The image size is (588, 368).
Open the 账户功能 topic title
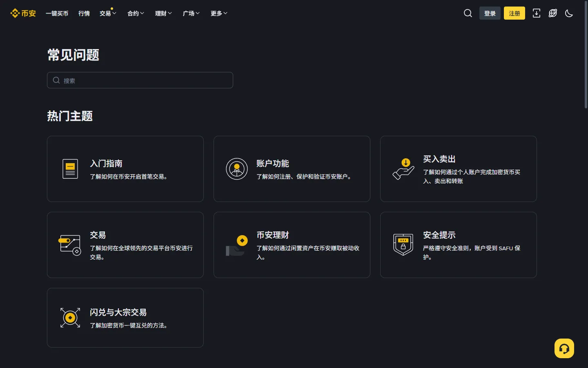[x=273, y=164]
